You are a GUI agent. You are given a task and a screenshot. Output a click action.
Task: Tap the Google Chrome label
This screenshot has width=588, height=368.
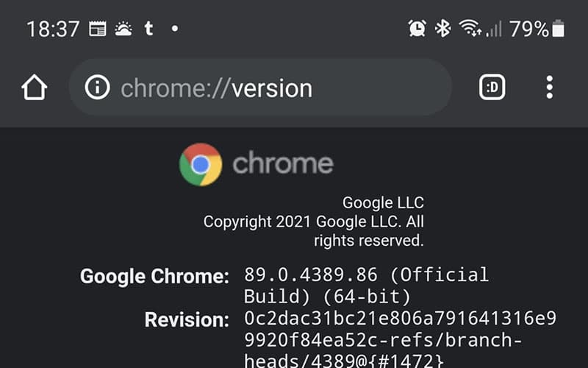tap(154, 277)
